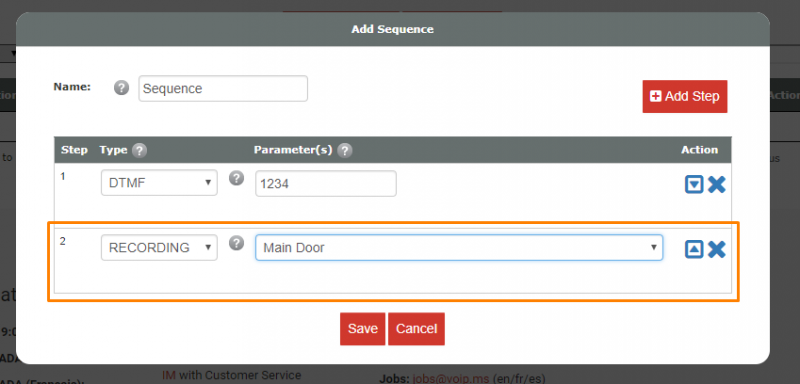Open the Main Door recording dropdown
Image resolution: width=800 pixels, height=384 pixels.
click(x=459, y=248)
